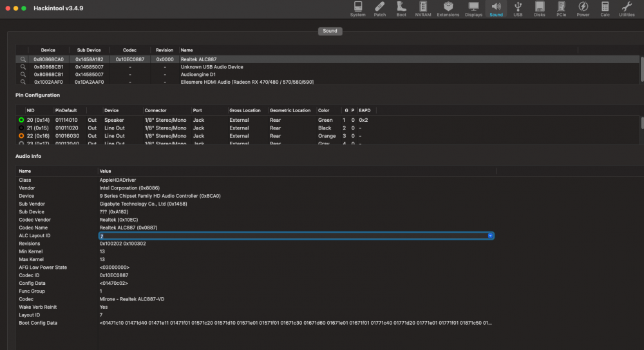This screenshot has width=644, height=350.
Task: Click the EAPD column header
Action: (x=365, y=111)
